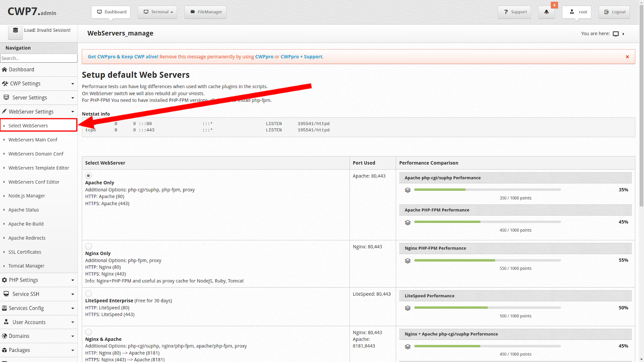Dismiss the CWPpro alert with X
This screenshot has width=644, height=362.
click(x=627, y=57)
